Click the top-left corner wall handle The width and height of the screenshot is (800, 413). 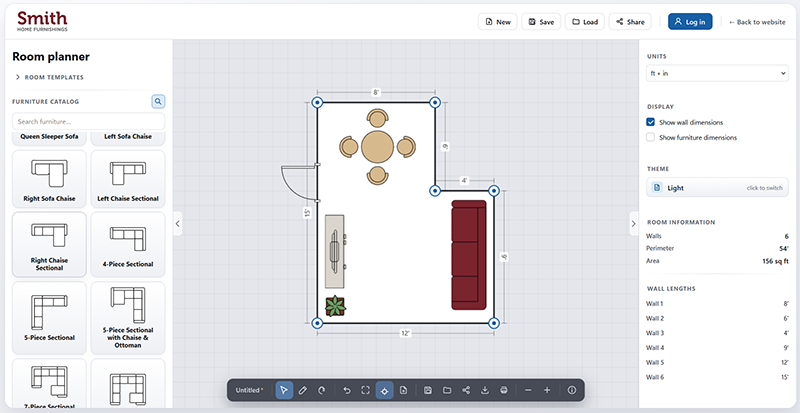pyautogui.click(x=317, y=103)
